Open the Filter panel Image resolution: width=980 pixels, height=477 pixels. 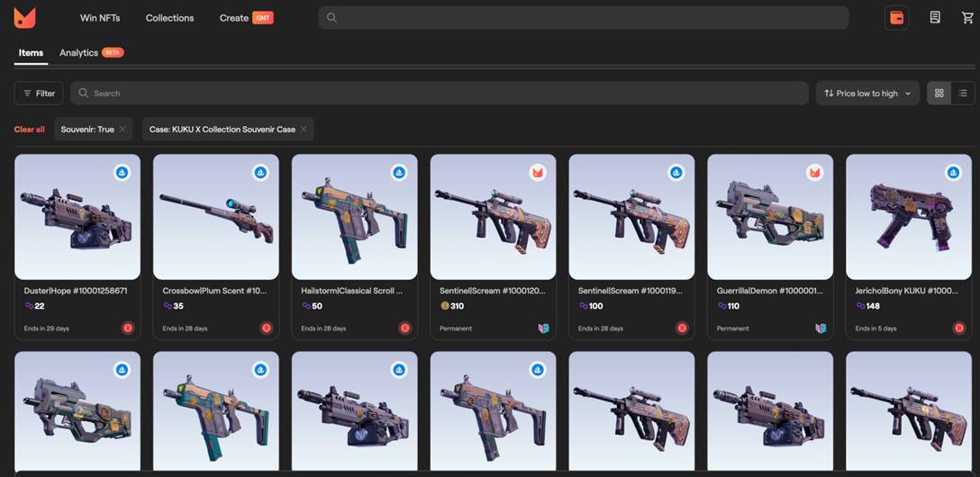(39, 94)
